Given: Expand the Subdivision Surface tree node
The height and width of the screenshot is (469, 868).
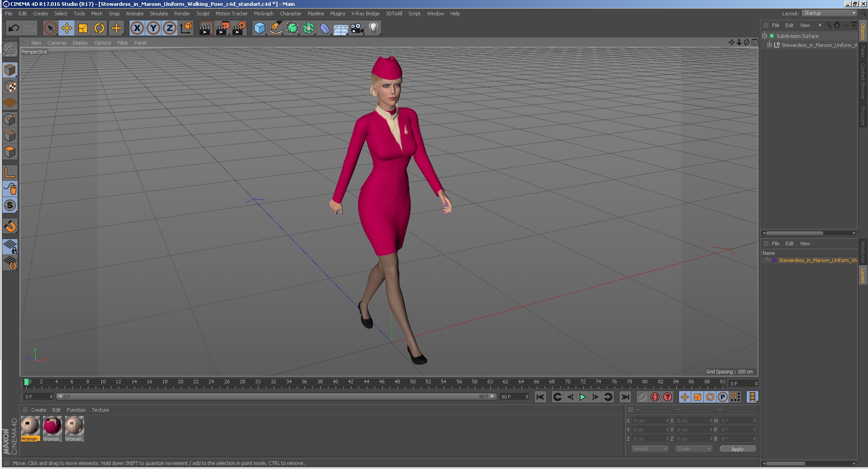Looking at the screenshot, I should pos(765,36).
